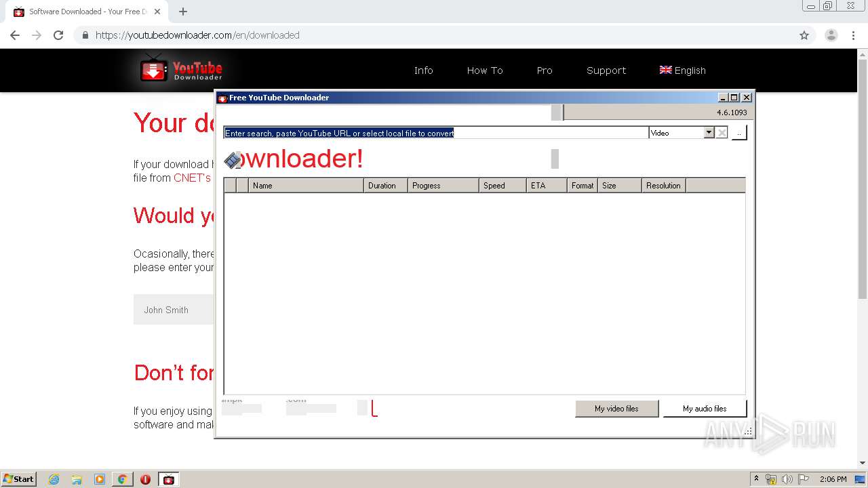Click the Resolution column header
The width and height of the screenshot is (868, 488).
[x=663, y=185]
